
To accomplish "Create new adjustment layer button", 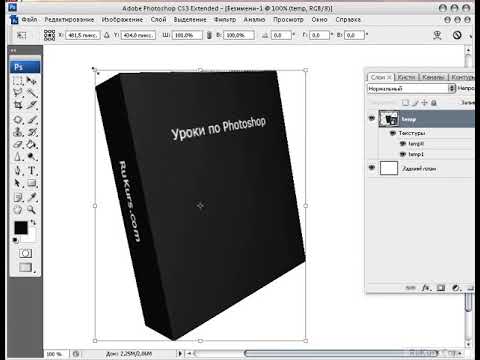I will pyautogui.click(x=456, y=288).
